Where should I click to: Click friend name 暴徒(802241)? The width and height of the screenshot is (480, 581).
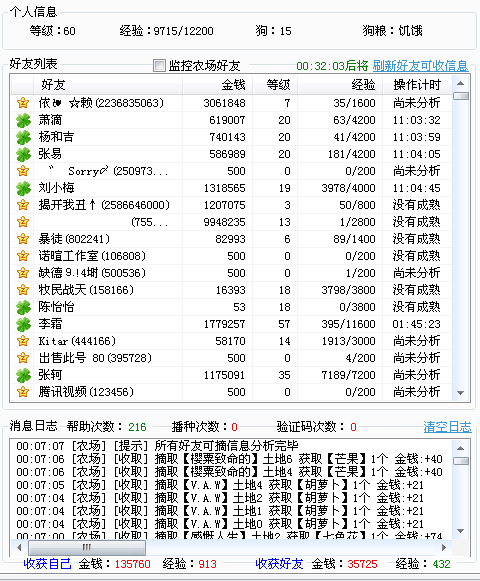pyautogui.click(x=74, y=239)
